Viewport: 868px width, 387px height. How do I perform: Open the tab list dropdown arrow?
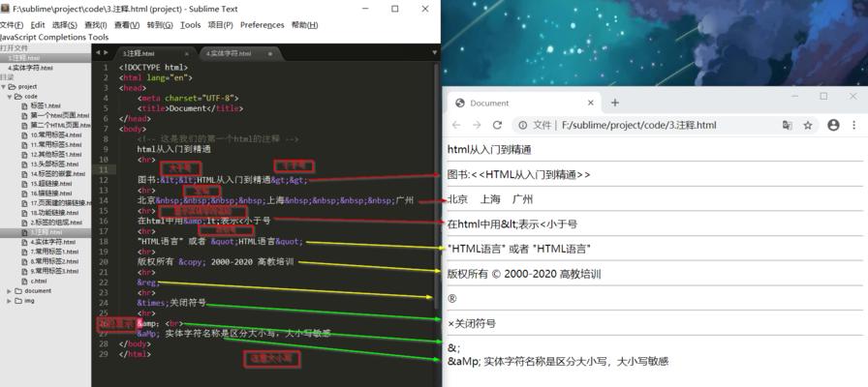pyautogui.click(x=435, y=52)
